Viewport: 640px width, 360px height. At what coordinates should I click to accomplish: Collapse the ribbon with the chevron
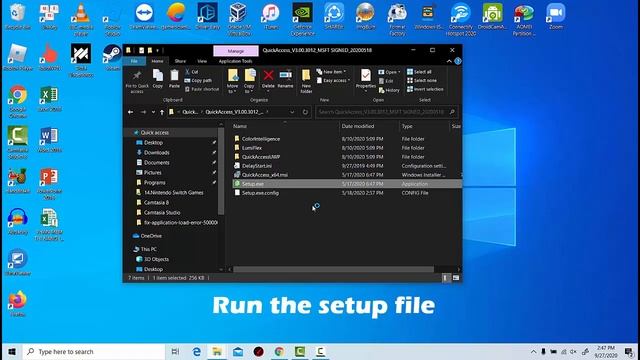tap(449, 61)
